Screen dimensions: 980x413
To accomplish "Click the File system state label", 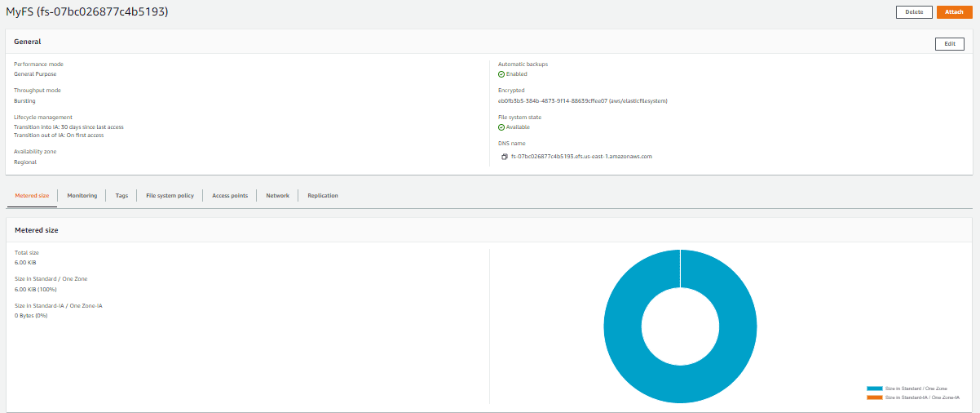I will tap(519, 118).
